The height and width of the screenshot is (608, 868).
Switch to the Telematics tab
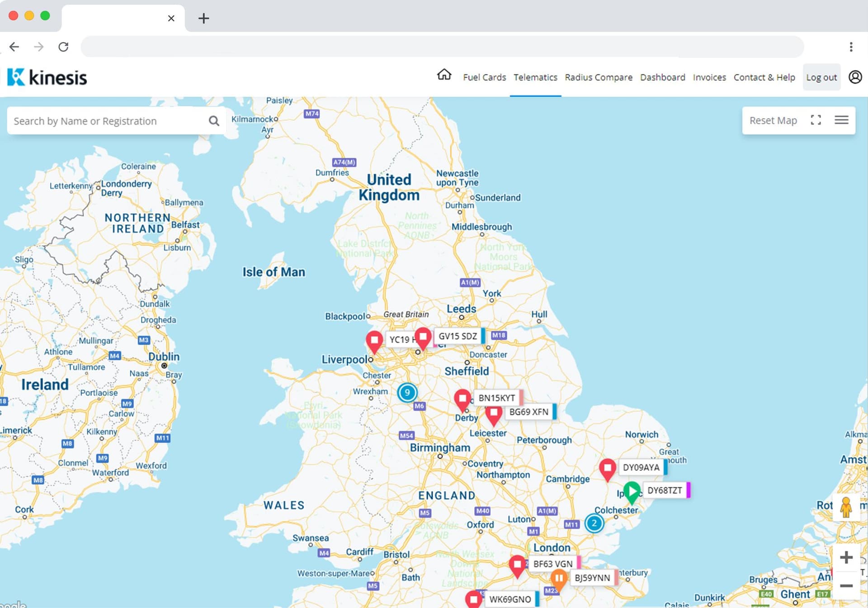click(x=535, y=77)
